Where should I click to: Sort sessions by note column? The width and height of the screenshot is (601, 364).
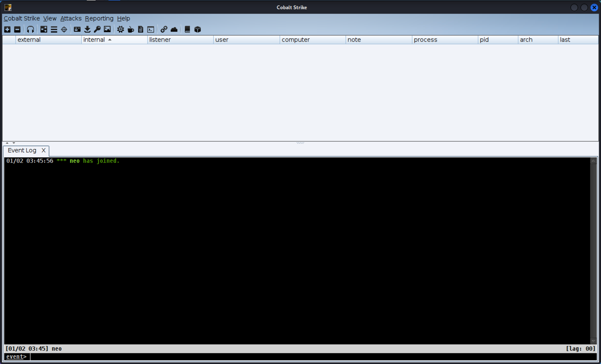tap(379, 40)
